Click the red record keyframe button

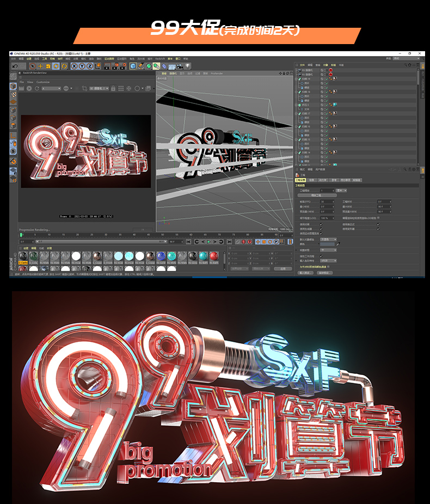(x=244, y=242)
